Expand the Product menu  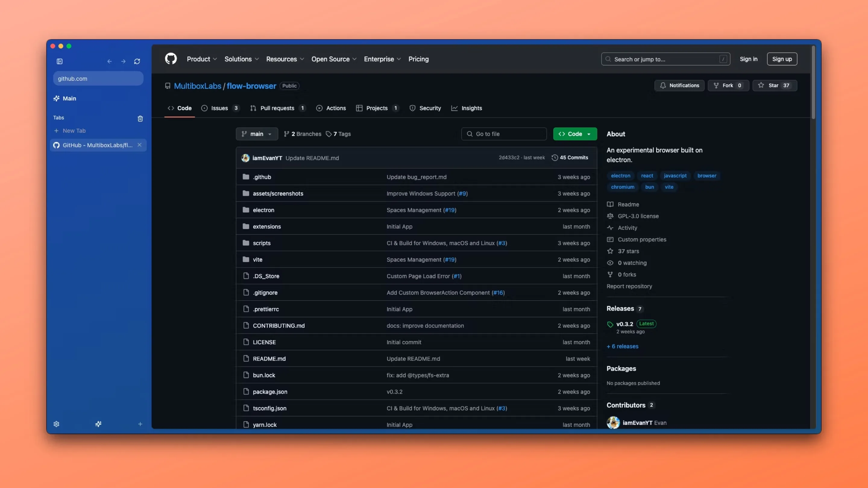tap(202, 59)
